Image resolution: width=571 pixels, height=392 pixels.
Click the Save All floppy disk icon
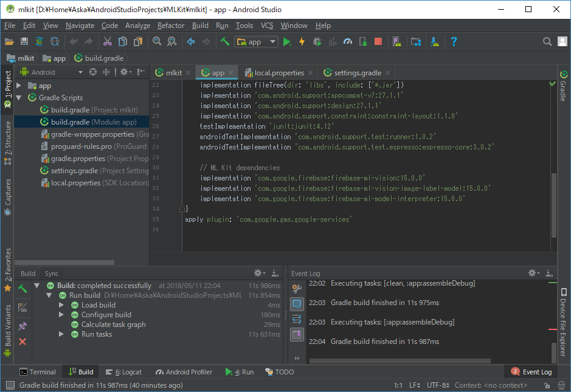[24, 42]
